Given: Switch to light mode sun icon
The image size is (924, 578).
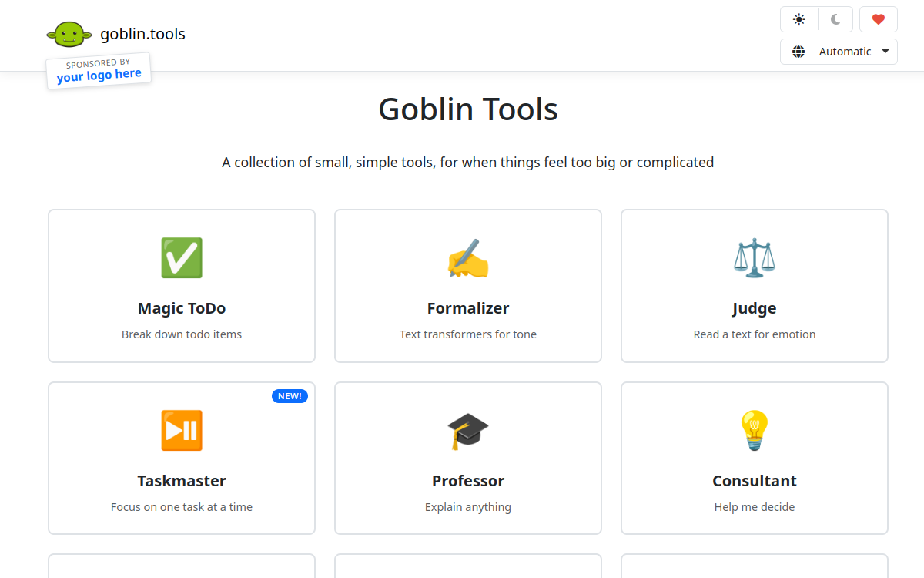Looking at the screenshot, I should click(x=799, y=20).
